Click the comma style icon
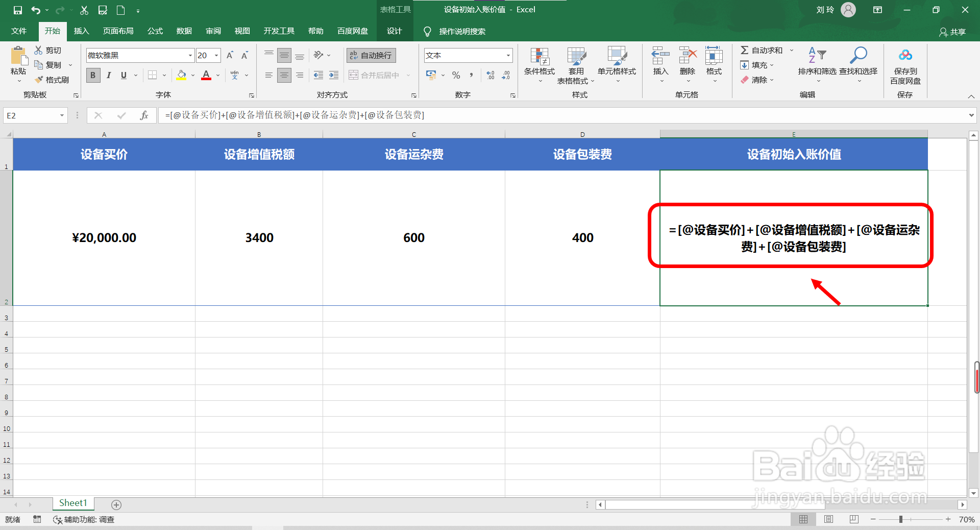 click(471, 75)
